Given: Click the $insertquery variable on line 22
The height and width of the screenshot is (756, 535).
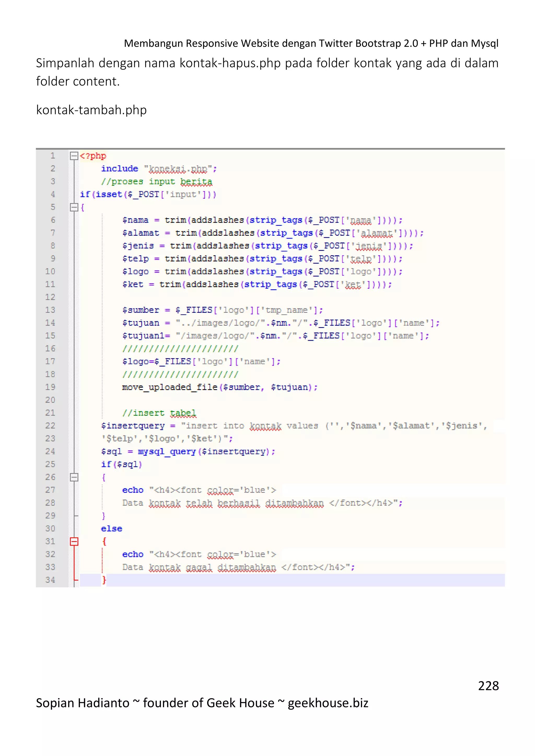Looking at the screenshot, I should point(133,426).
